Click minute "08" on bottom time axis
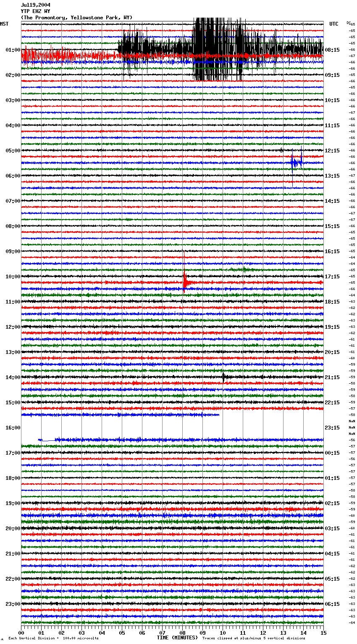Screen dimensions: 357x644 tap(183, 632)
